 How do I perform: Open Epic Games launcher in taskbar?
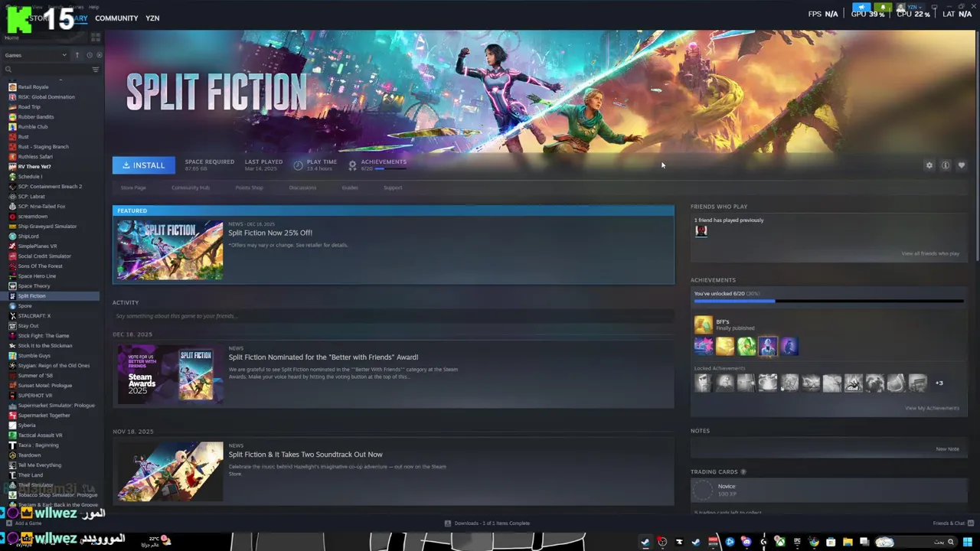pos(797,543)
